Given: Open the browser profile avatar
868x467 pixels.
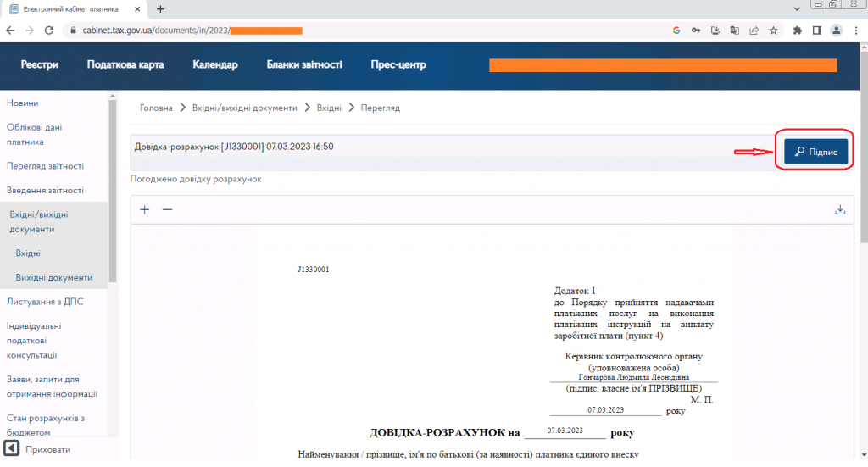Looking at the screenshot, I should coord(837,31).
